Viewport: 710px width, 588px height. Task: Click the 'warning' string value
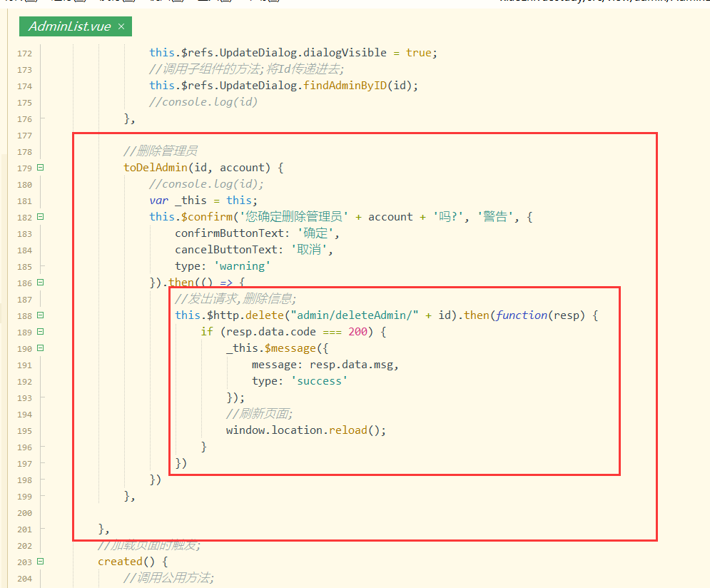click(x=242, y=266)
